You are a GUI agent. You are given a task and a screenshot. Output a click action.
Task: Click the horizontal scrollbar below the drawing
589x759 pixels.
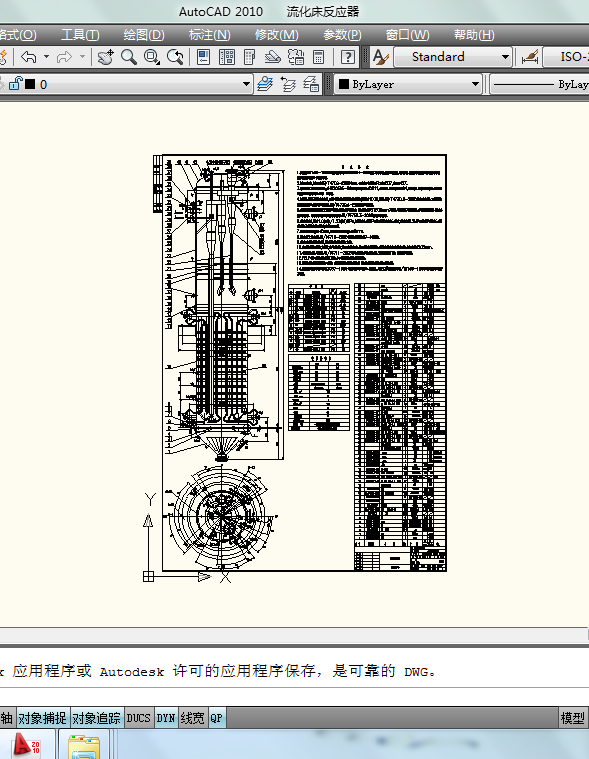293,635
